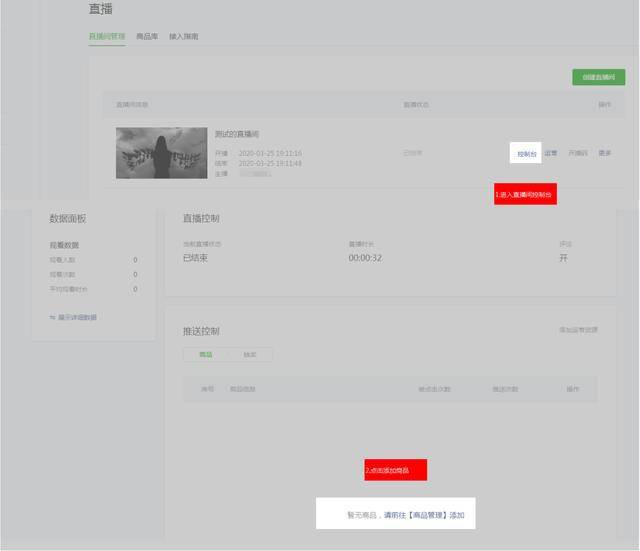The width and height of the screenshot is (640, 551).
Task: Click the 已结束 live status text
Action: pyautogui.click(x=197, y=258)
